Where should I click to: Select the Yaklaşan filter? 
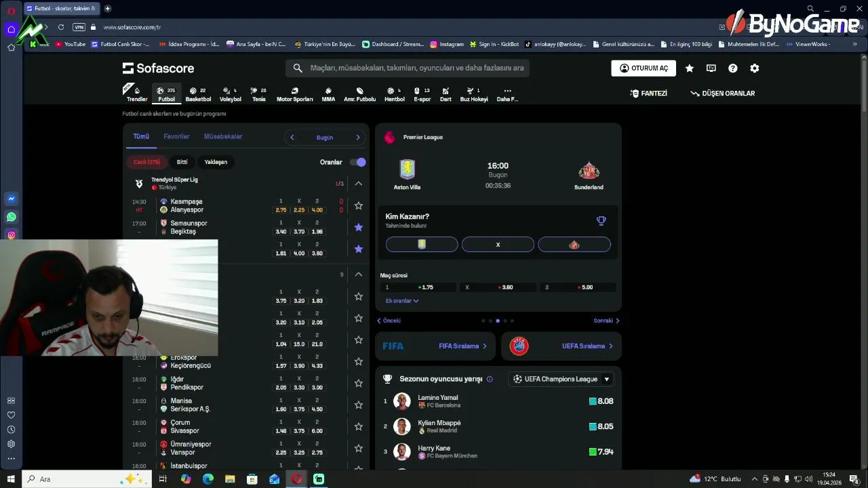point(216,162)
